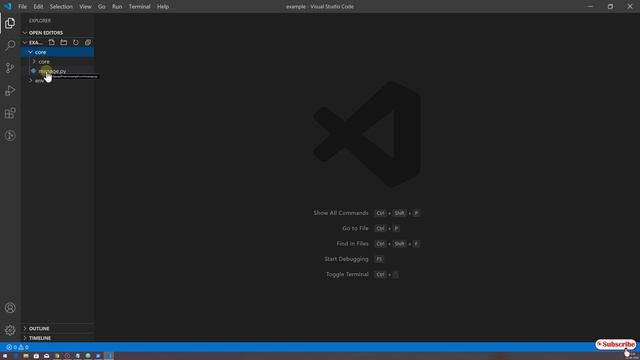Click the VS Code taskbar icon
The image size is (640, 360).
pyautogui.click(x=109, y=356)
